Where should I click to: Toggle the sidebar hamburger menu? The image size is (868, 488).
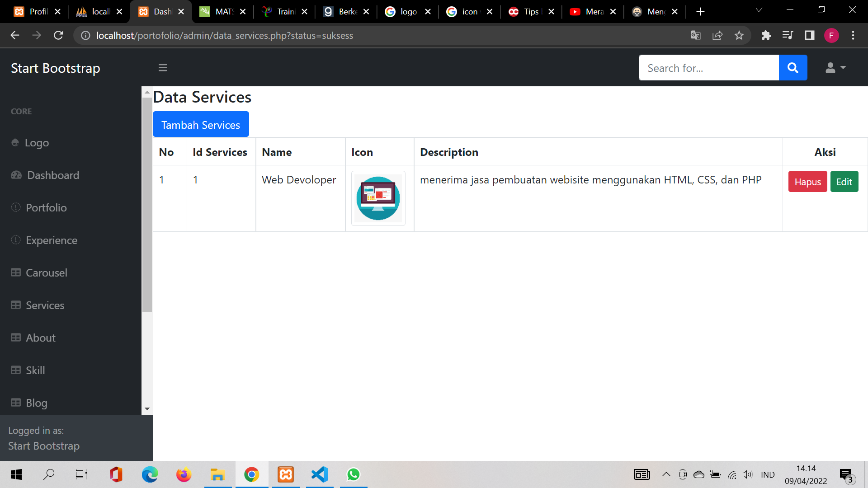(163, 68)
